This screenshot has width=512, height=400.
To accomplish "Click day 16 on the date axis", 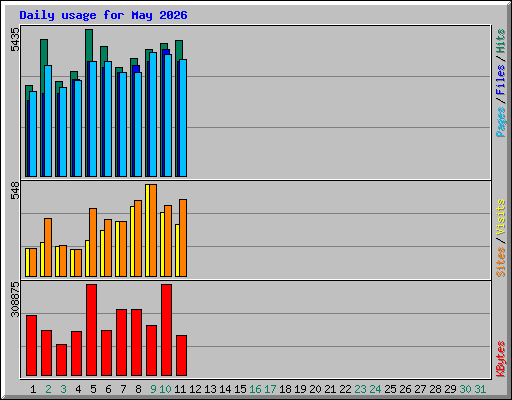I will pos(255,389).
